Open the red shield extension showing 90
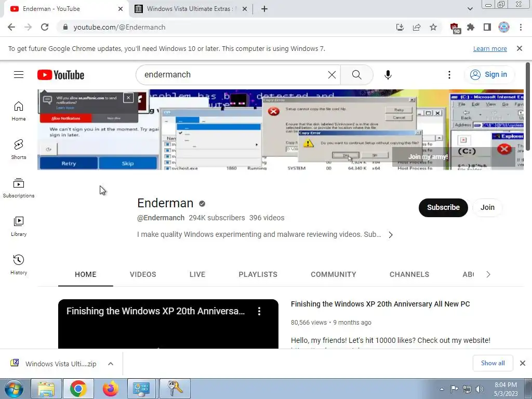This screenshot has width=532, height=399. 455,28
